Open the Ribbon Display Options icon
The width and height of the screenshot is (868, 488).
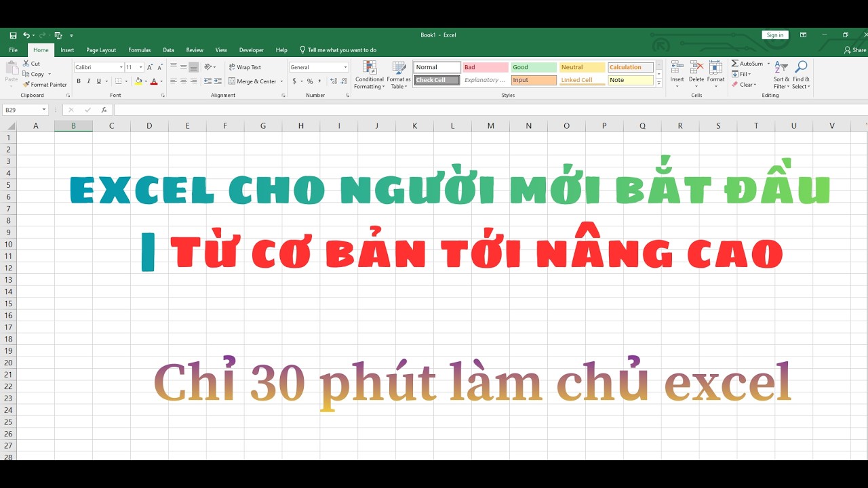(803, 35)
